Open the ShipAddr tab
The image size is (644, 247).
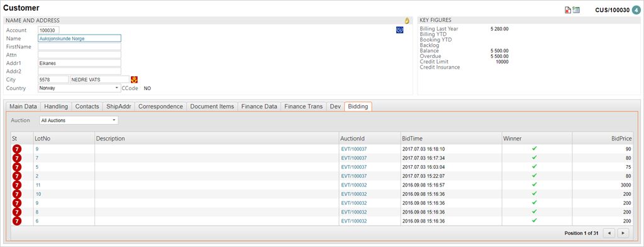point(119,106)
